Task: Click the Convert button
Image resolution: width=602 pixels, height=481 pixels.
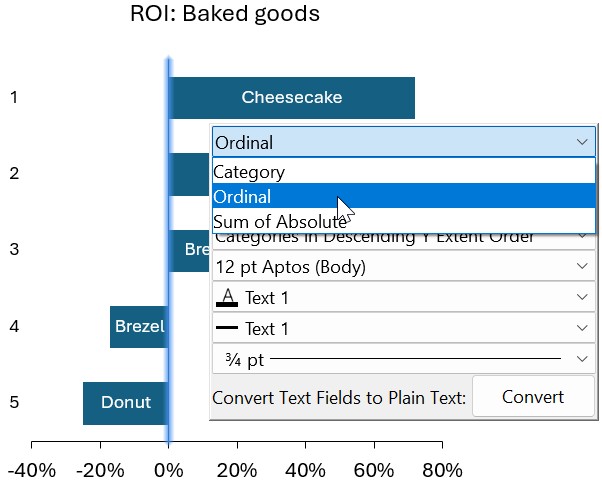Action: pyautogui.click(x=533, y=397)
